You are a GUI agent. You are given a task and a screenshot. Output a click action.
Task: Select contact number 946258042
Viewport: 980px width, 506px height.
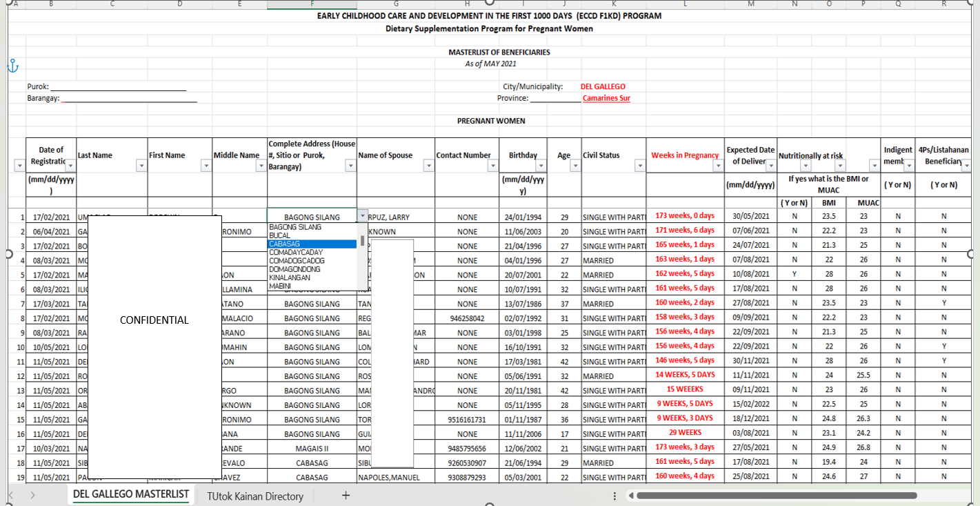click(x=467, y=318)
